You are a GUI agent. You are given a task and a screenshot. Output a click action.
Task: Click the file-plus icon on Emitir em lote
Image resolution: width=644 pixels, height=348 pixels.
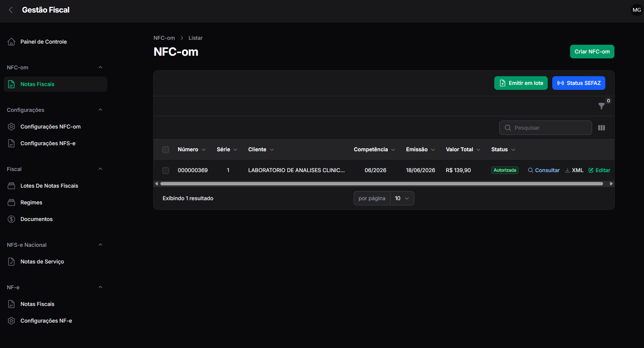click(503, 83)
